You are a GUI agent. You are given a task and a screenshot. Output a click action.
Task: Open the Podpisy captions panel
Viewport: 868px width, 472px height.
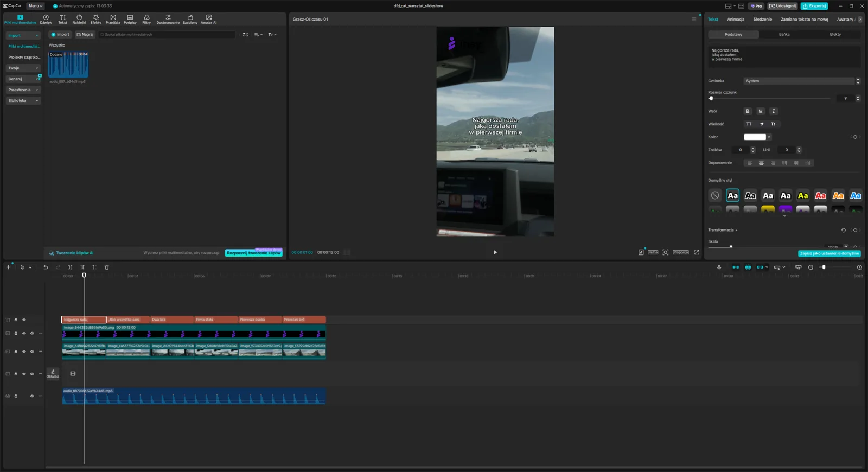(130, 20)
